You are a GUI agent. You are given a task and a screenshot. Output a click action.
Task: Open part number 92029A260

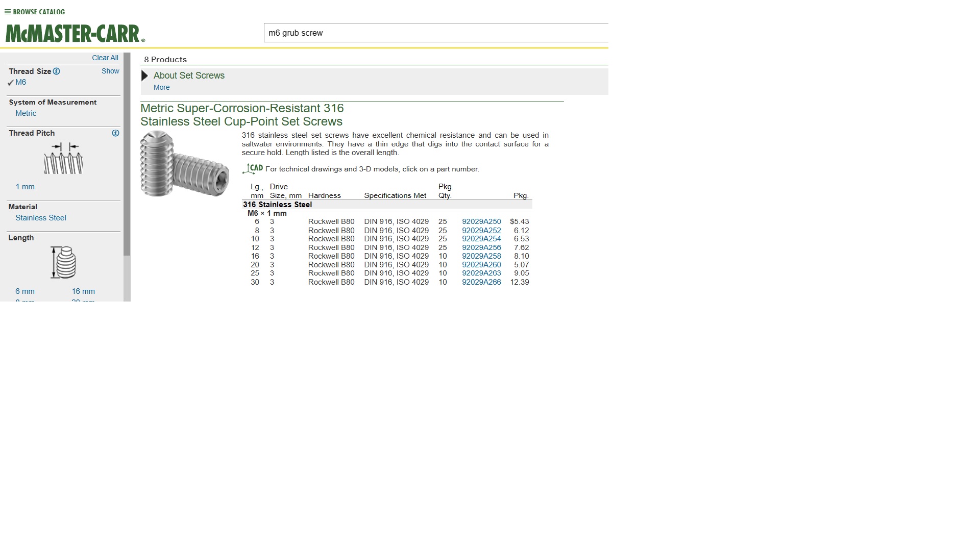coord(481,265)
